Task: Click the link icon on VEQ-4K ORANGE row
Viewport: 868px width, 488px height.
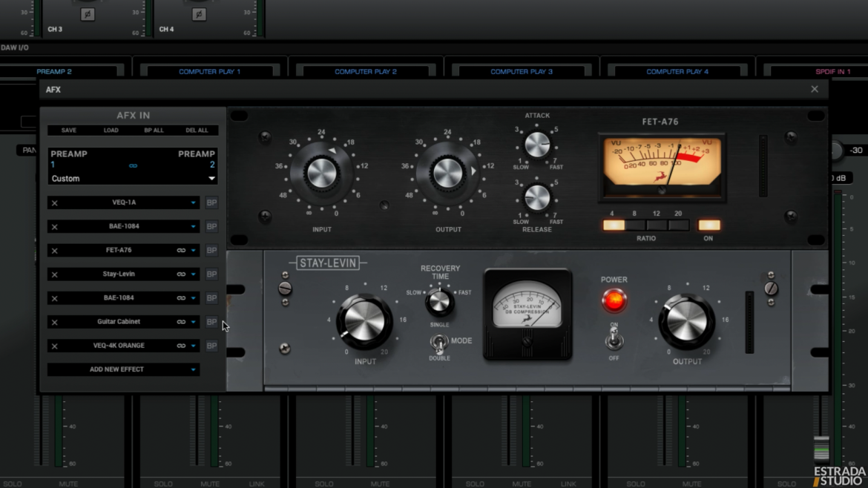Action: click(x=181, y=346)
